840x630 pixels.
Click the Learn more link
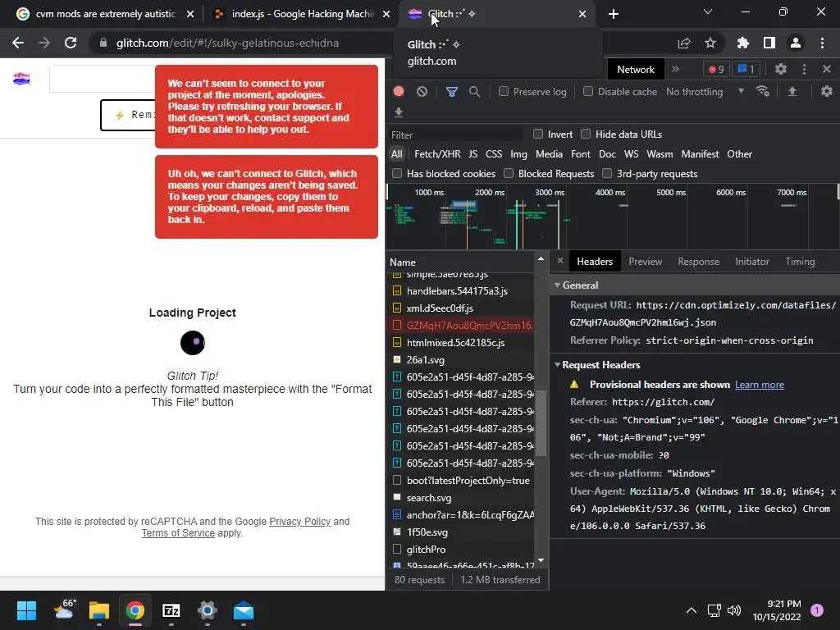coord(759,385)
